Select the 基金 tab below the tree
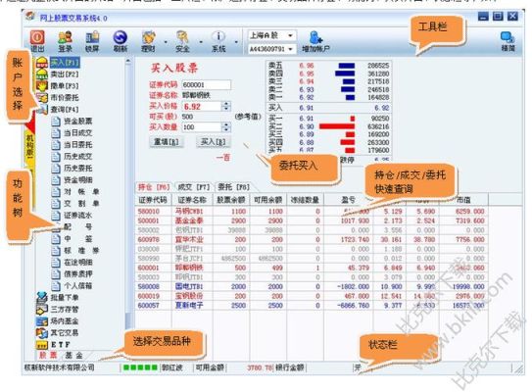 (x=73, y=356)
